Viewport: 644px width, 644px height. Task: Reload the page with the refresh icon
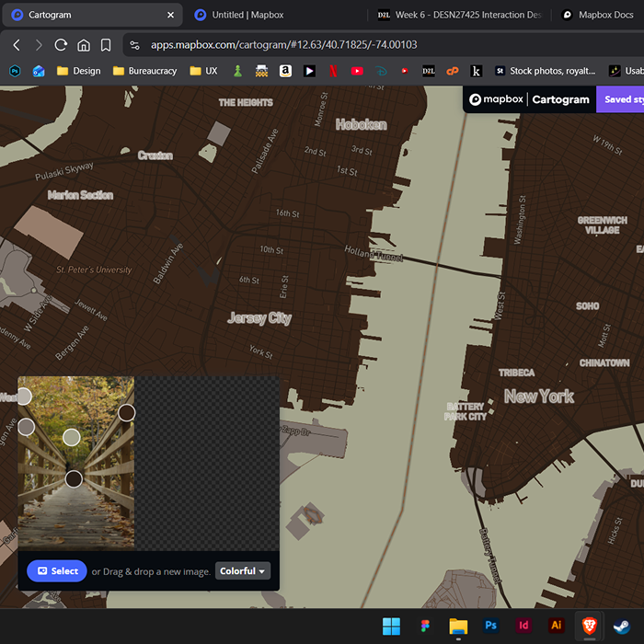[x=61, y=44]
